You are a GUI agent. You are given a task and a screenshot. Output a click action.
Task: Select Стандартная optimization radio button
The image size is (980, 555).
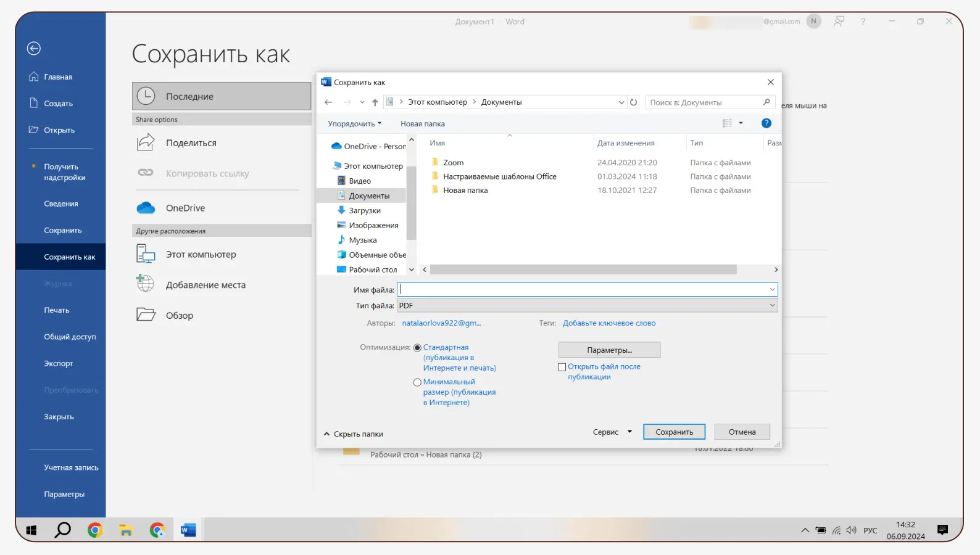[417, 348]
